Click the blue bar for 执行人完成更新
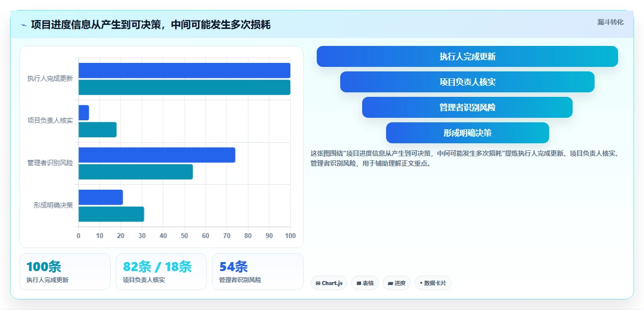The height and width of the screenshot is (310, 644). [184, 70]
